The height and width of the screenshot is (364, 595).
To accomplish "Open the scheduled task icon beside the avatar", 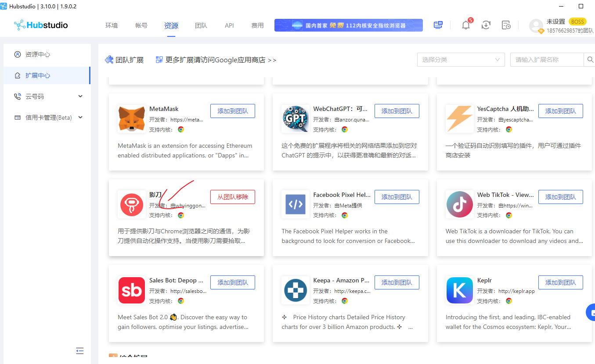I will [506, 25].
